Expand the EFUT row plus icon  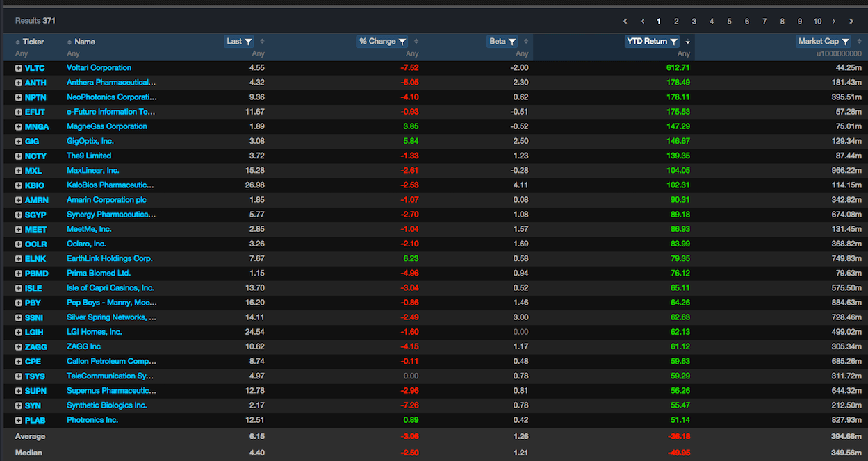click(19, 112)
